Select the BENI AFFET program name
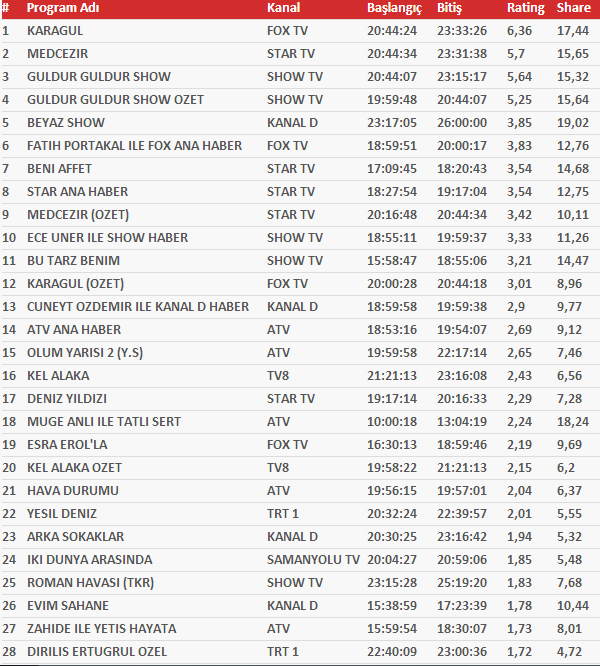This screenshot has width=600, height=666. [59, 168]
